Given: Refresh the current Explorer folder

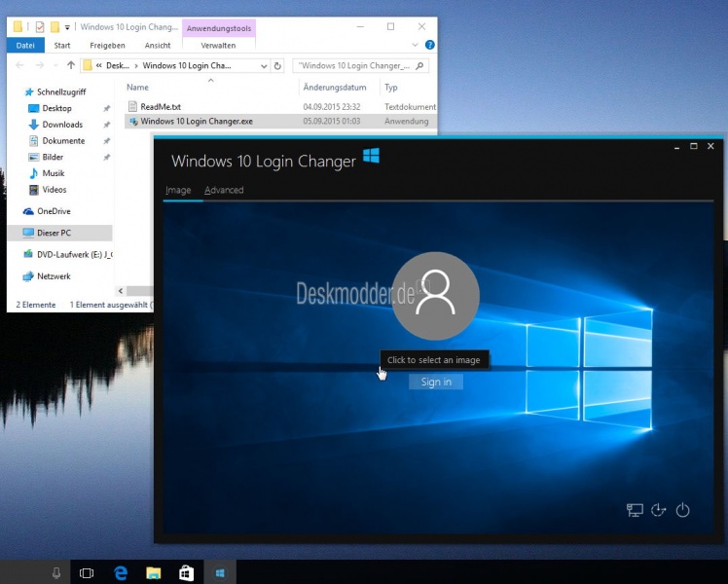Looking at the screenshot, I should pos(278,66).
